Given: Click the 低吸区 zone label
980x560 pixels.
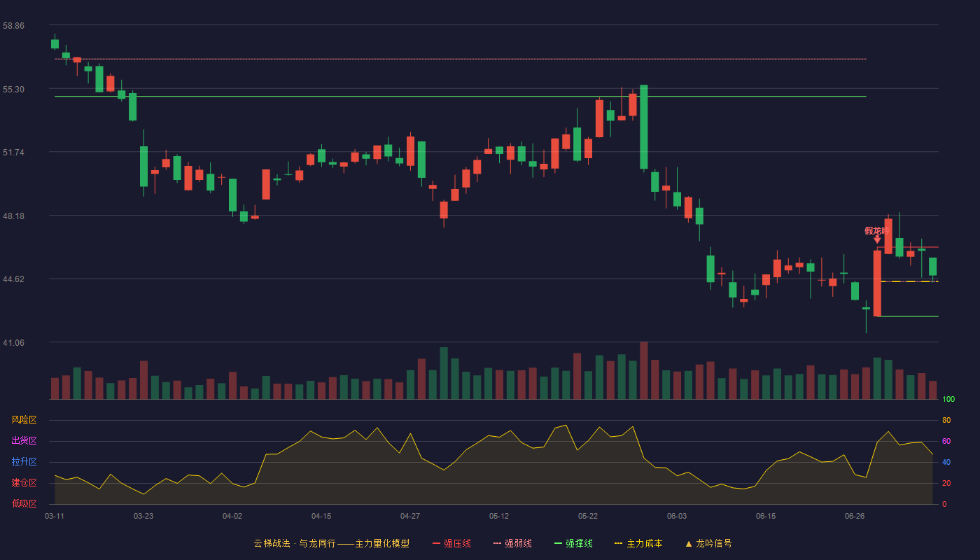Looking at the screenshot, I should pos(24,503).
